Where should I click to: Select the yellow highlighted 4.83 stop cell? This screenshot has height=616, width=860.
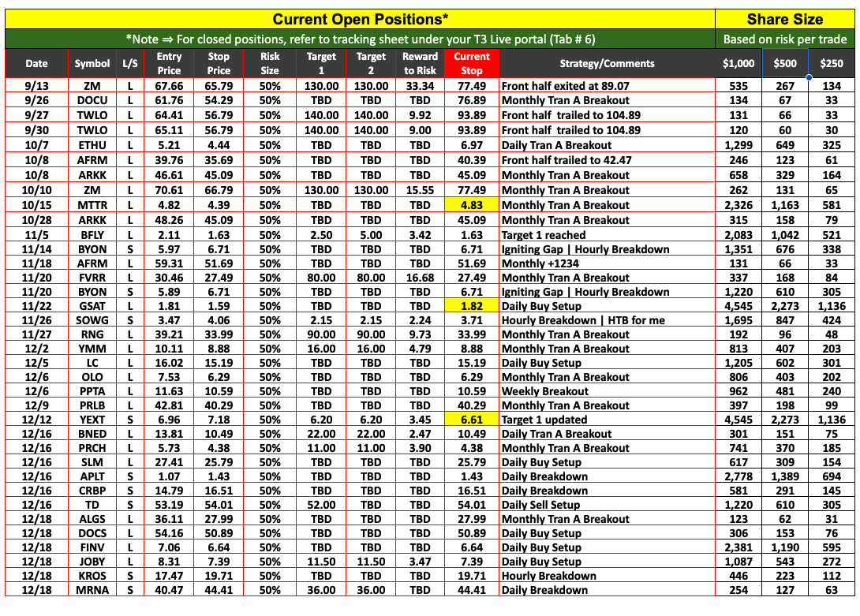point(471,205)
